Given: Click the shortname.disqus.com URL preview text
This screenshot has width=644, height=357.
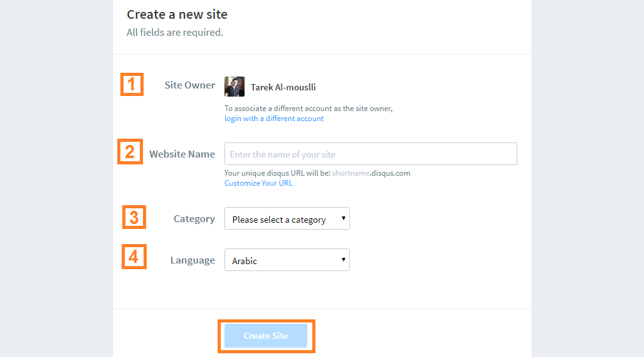Looking at the screenshot, I should click(x=371, y=173).
